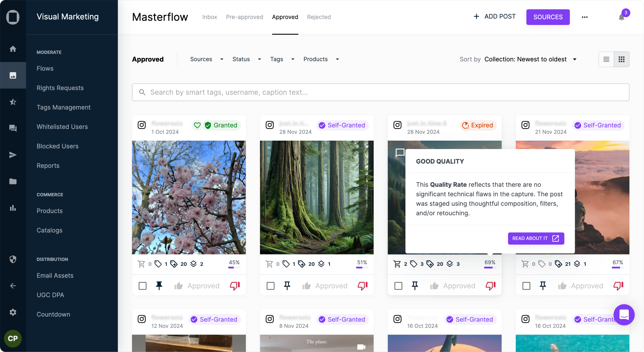Click the SOURCES button
The width and height of the screenshot is (644, 352).
[x=548, y=17]
